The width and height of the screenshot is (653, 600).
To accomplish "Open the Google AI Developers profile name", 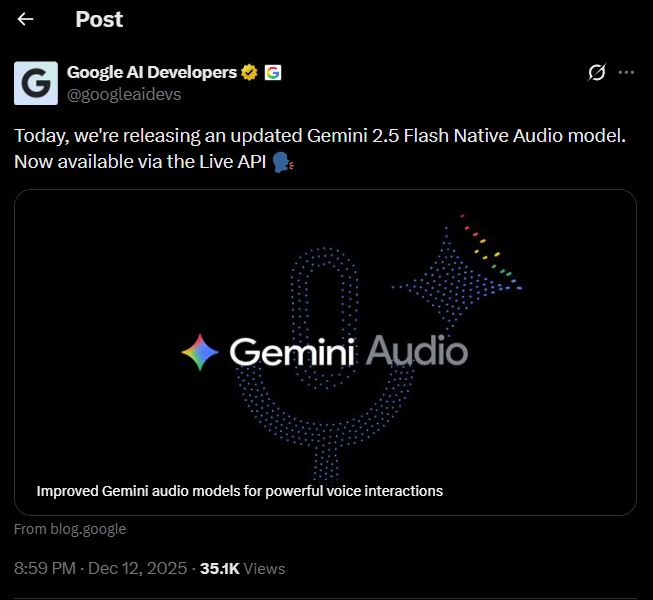I will (x=152, y=72).
